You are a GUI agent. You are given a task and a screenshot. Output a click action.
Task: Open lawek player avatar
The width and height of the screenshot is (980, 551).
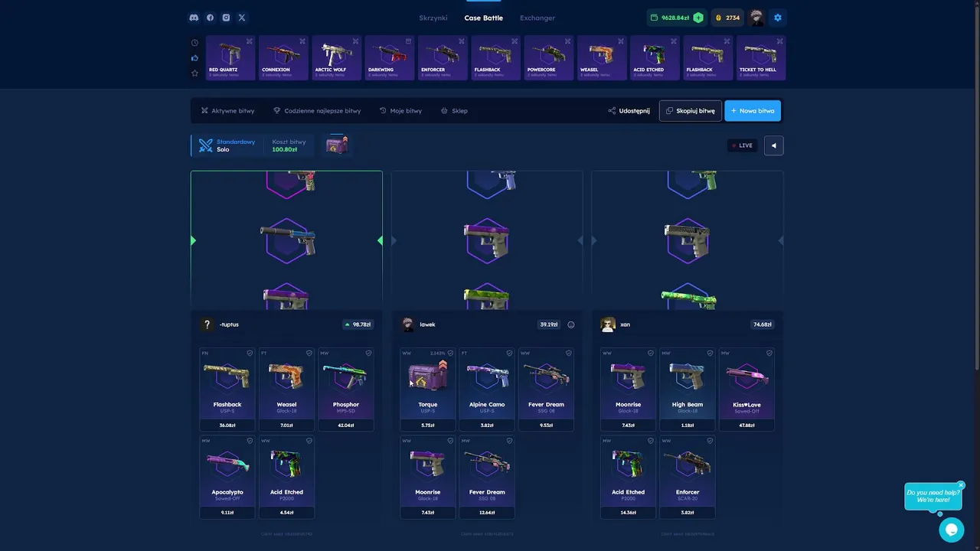pos(407,324)
